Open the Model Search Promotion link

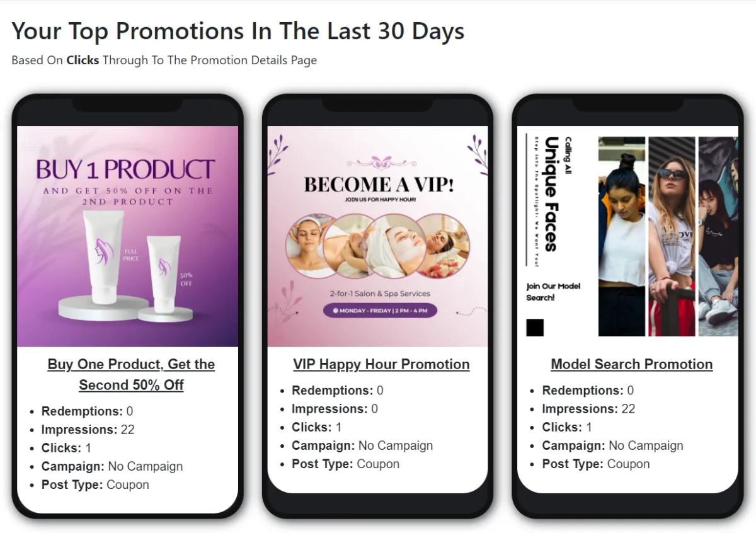click(632, 364)
